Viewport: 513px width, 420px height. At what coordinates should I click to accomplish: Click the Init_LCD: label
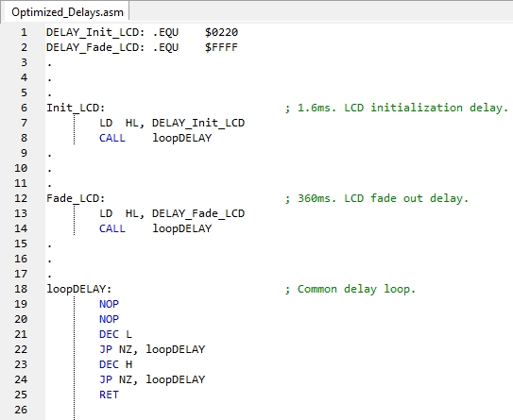(x=76, y=108)
